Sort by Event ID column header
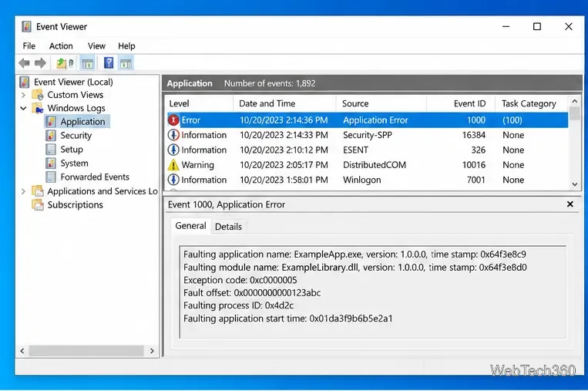This screenshot has width=588, height=391. (461, 103)
